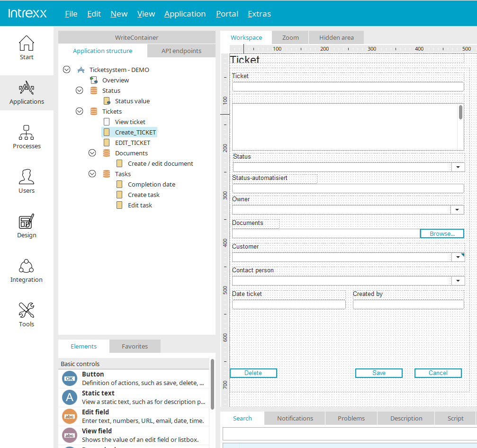The image size is (477, 448).
Task: Click the Intrexx logo
Action: pos(27,13)
